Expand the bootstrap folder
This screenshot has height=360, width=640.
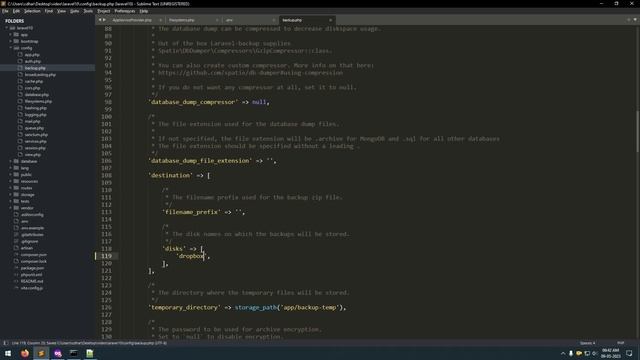click(x=11, y=41)
